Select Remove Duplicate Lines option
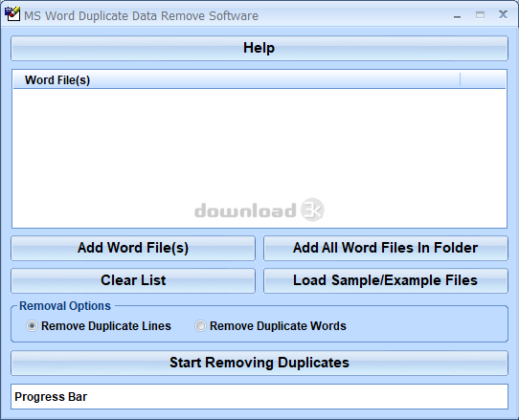Screen dimensions: 519x420 33,326
